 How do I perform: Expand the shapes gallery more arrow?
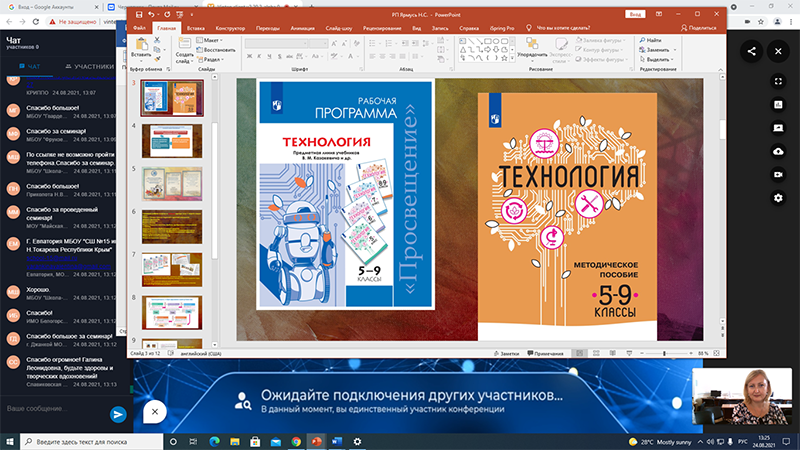pyautogui.click(x=512, y=59)
